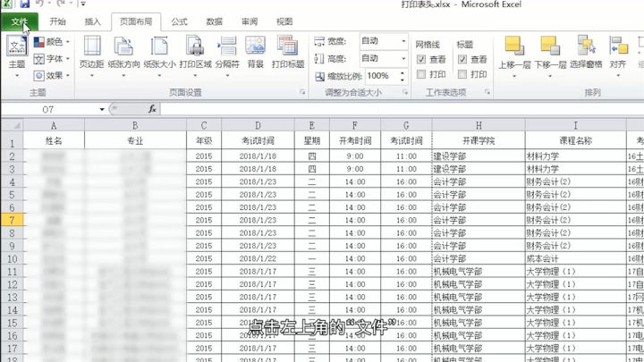
Task: Click the 缩放比例 100% stepper arrows
Action: (x=402, y=76)
